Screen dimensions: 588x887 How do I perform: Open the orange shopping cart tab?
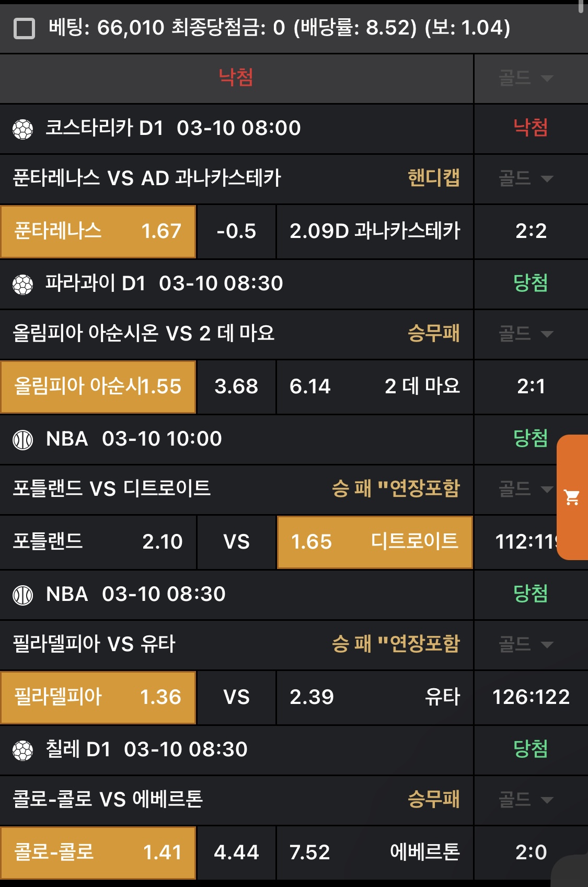click(x=572, y=497)
